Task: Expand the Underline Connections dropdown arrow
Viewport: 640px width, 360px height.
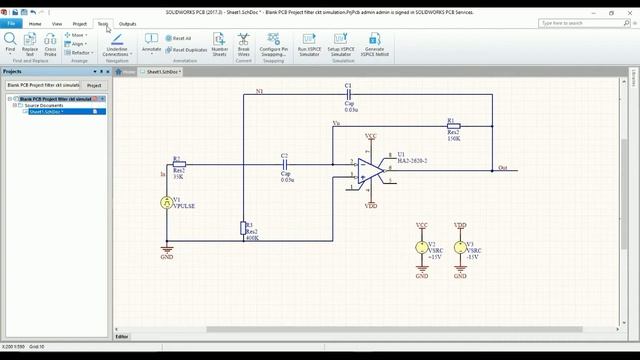Action: 131,54
